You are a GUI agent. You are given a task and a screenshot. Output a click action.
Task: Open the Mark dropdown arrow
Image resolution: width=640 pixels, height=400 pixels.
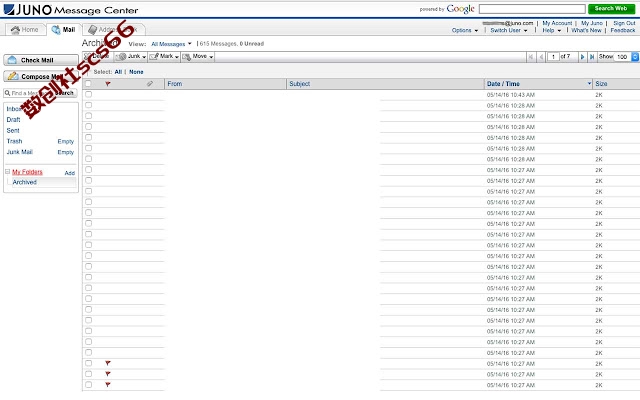[177, 57]
